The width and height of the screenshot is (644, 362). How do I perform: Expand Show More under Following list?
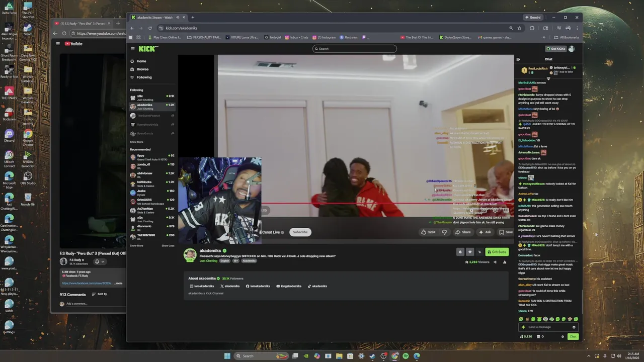click(x=136, y=142)
